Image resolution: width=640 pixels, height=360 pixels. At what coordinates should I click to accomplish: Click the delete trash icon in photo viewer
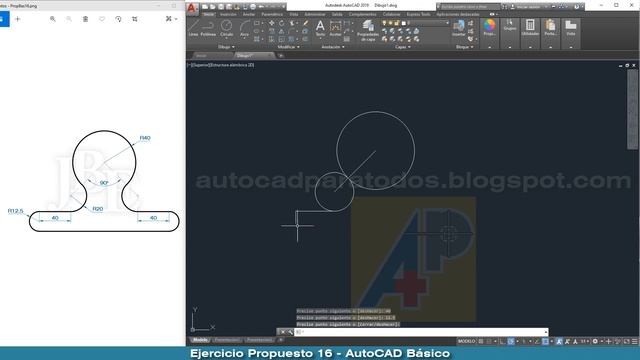[x=85, y=19]
